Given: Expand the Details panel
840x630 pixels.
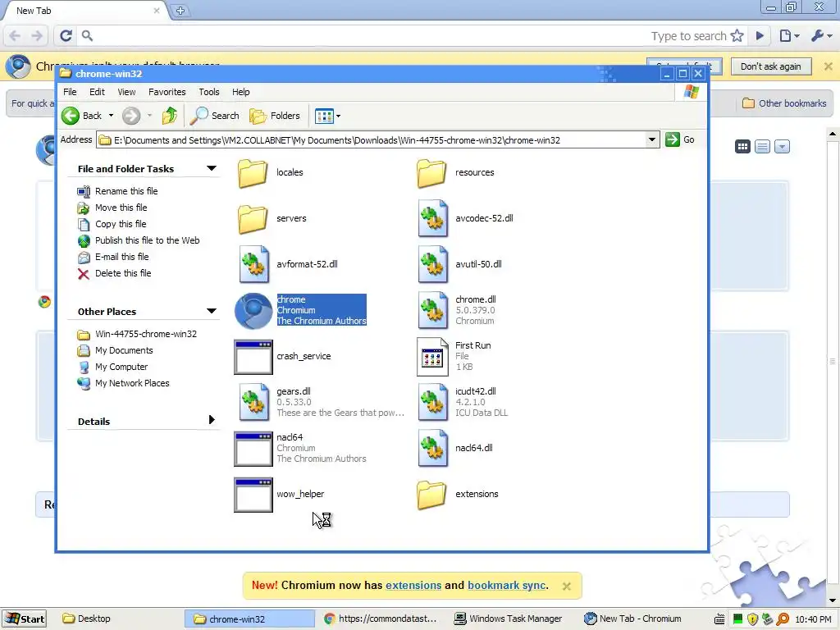Looking at the screenshot, I should coord(212,420).
